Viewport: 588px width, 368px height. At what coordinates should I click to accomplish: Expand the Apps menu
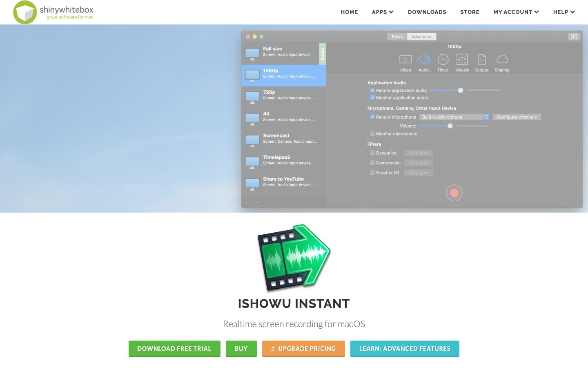click(x=383, y=12)
